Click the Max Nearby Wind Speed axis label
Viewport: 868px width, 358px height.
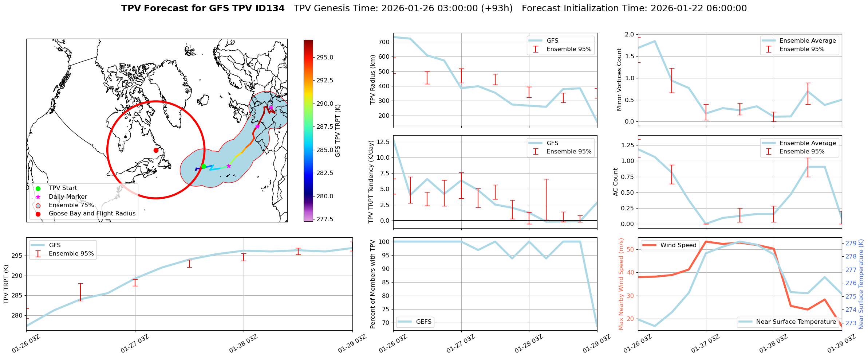click(x=621, y=284)
